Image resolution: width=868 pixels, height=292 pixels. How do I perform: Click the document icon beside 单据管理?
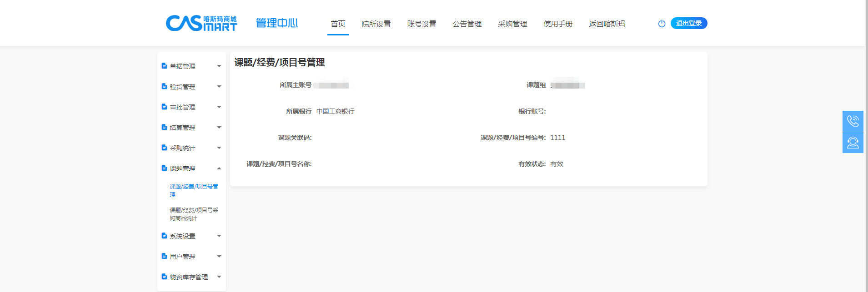point(165,66)
